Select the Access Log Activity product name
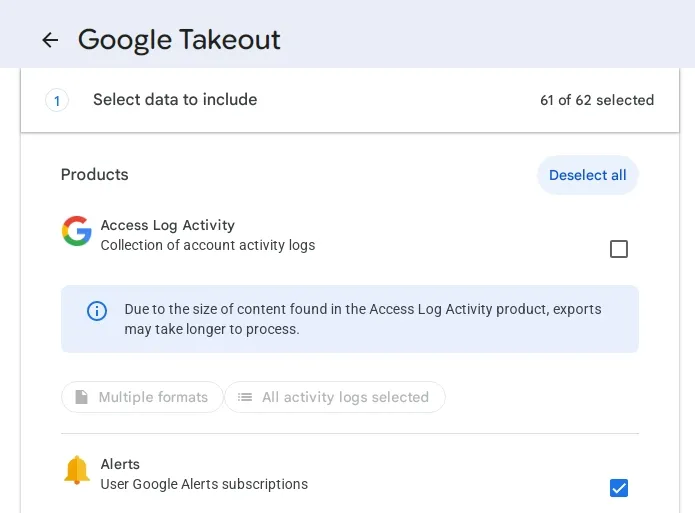Screen dimensions: 695x513 pyautogui.click(x=168, y=225)
